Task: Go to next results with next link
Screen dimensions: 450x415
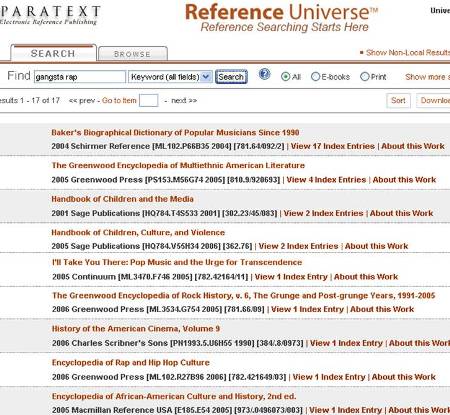Action: pyautogui.click(x=184, y=100)
